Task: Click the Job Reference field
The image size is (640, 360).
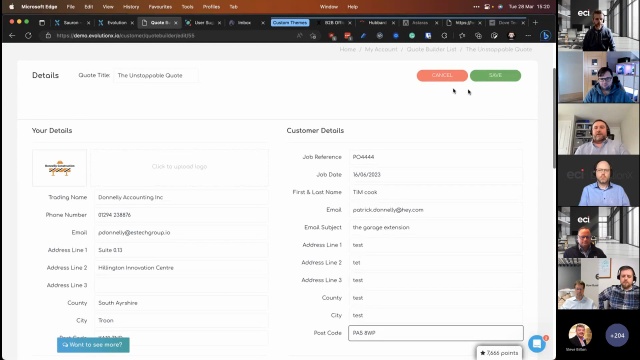Action: coord(436,157)
